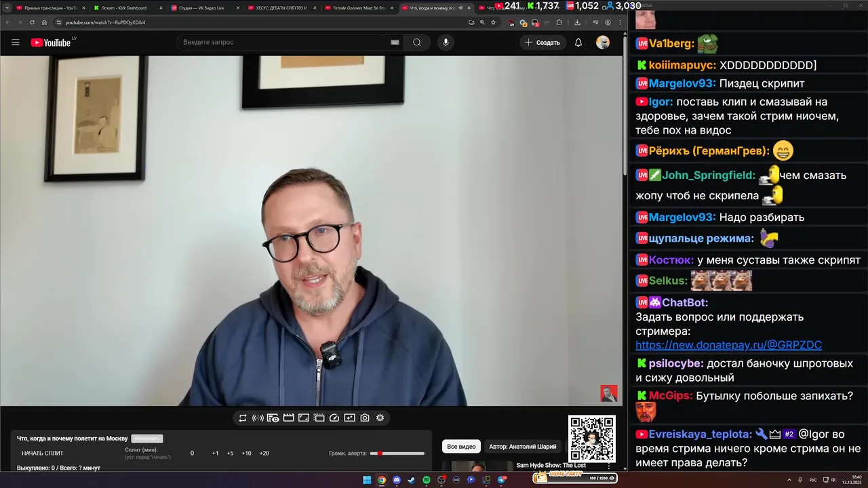Open the donatepay.ru link in chat
The width and height of the screenshot is (868, 488).
click(728, 345)
